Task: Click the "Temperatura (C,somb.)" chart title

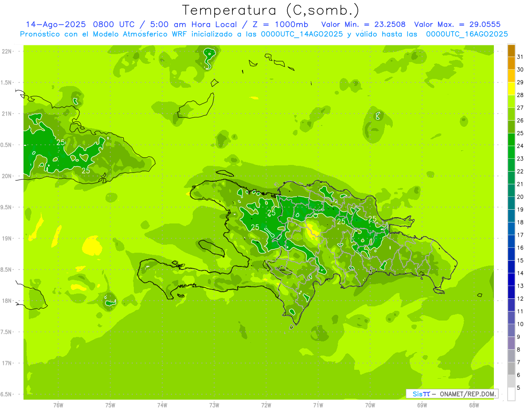Action: click(270, 10)
